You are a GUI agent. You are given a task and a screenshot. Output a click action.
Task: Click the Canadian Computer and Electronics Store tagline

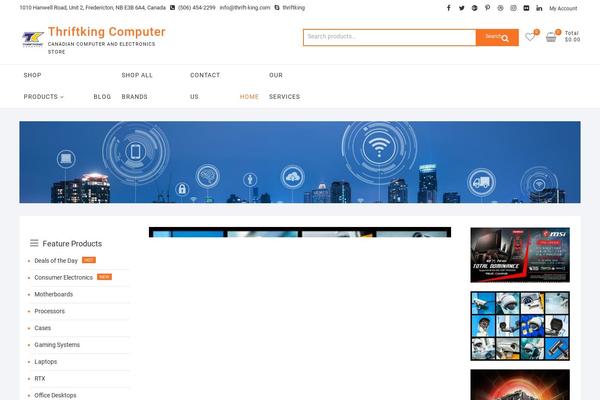tap(101, 48)
